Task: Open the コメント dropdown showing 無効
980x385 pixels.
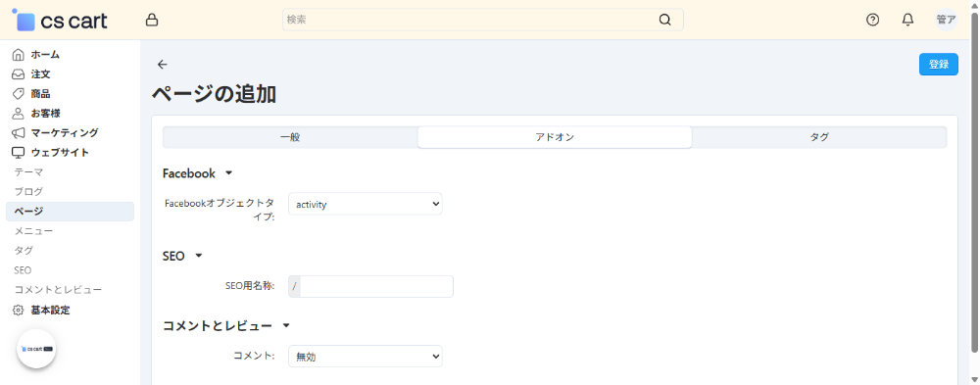Action: point(365,357)
